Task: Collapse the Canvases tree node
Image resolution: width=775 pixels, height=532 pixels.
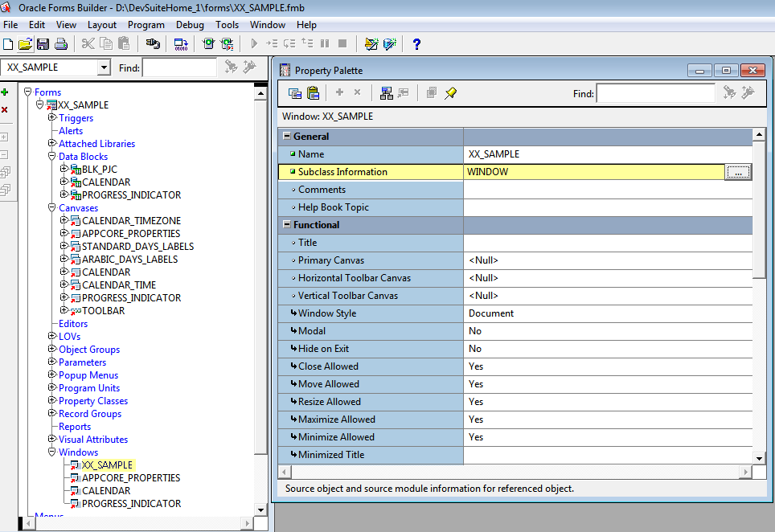Action: tap(52, 208)
